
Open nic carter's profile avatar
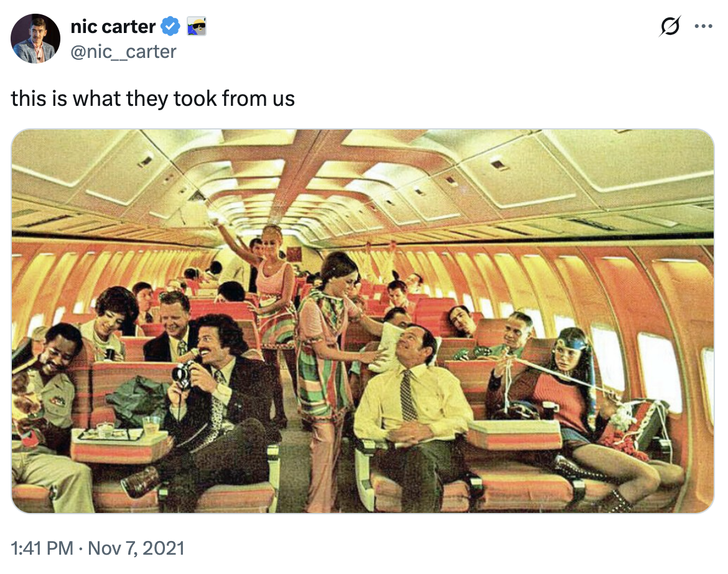(x=35, y=39)
